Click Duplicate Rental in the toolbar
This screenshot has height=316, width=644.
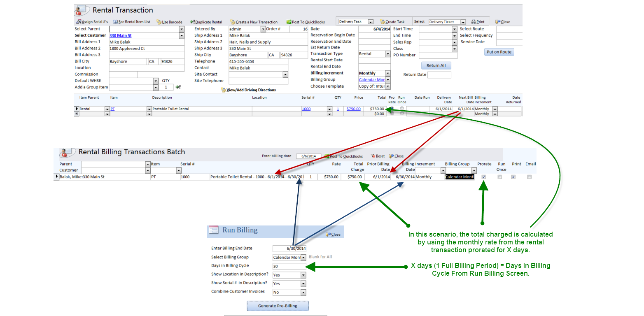coord(192,22)
